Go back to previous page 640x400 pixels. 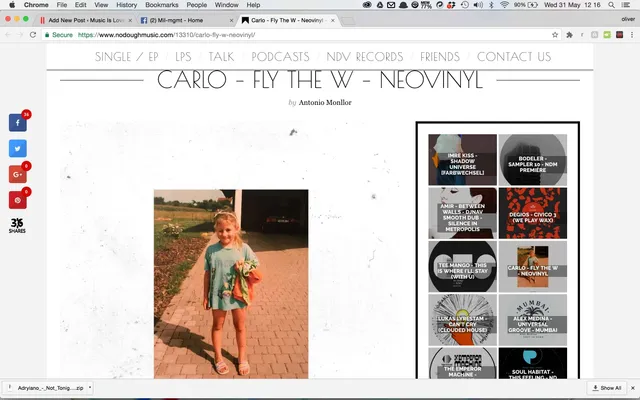pos(8,35)
